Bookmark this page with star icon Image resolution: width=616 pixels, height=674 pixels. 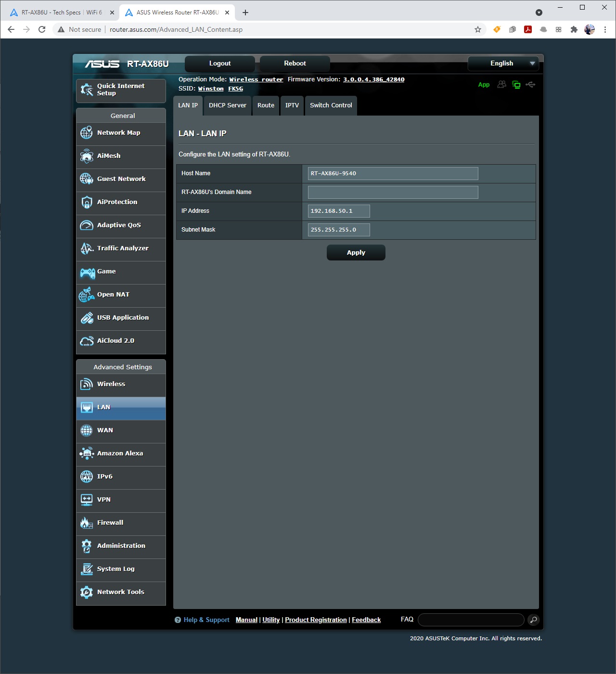[478, 29]
